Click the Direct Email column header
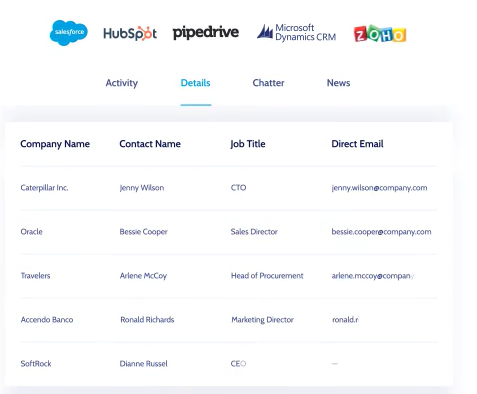Viewport: 477px width, 394px height. (357, 144)
